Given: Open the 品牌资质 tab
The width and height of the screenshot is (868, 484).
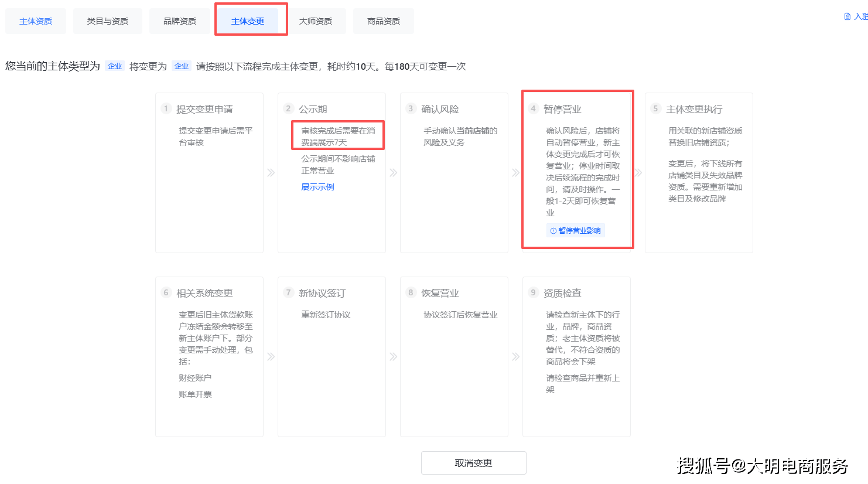Looking at the screenshot, I should 179,20.
